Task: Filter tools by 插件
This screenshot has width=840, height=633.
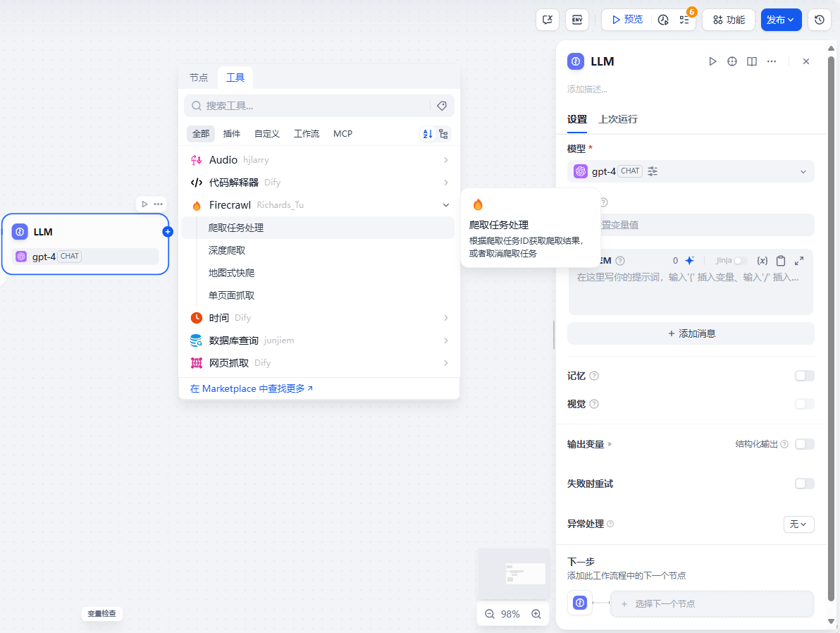Action: (x=231, y=133)
